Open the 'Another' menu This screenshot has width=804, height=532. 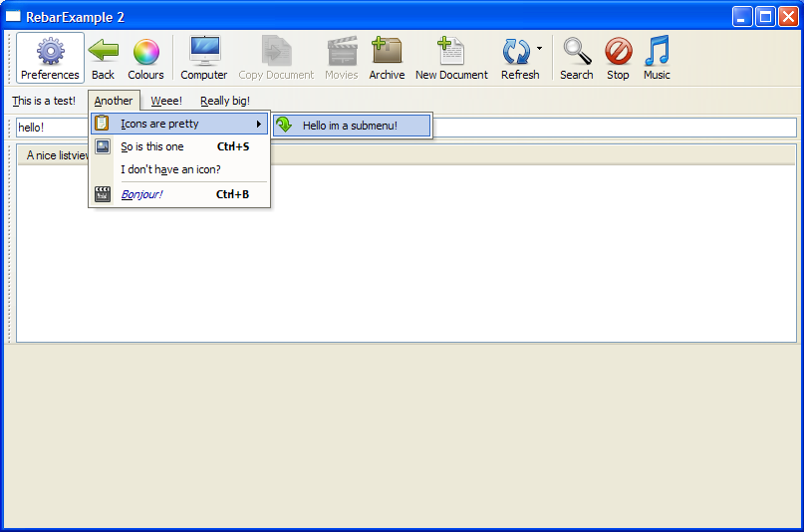click(114, 101)
